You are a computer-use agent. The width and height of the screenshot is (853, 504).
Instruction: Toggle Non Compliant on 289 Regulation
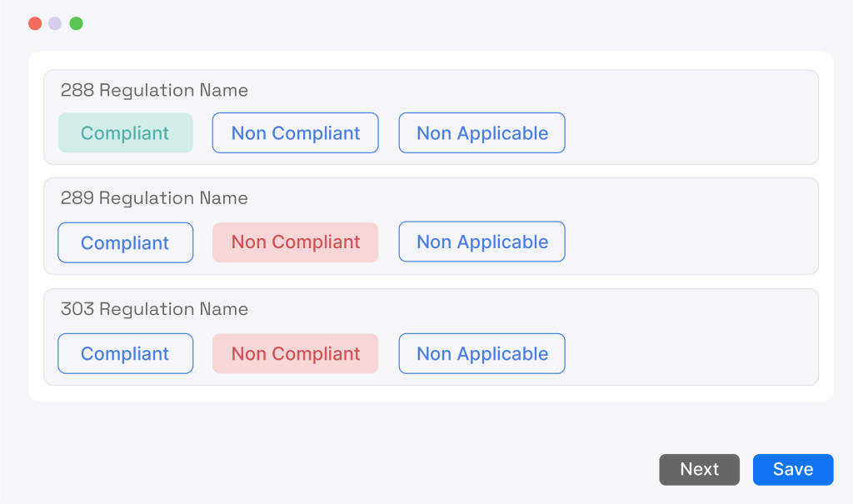tap(295, 242)
